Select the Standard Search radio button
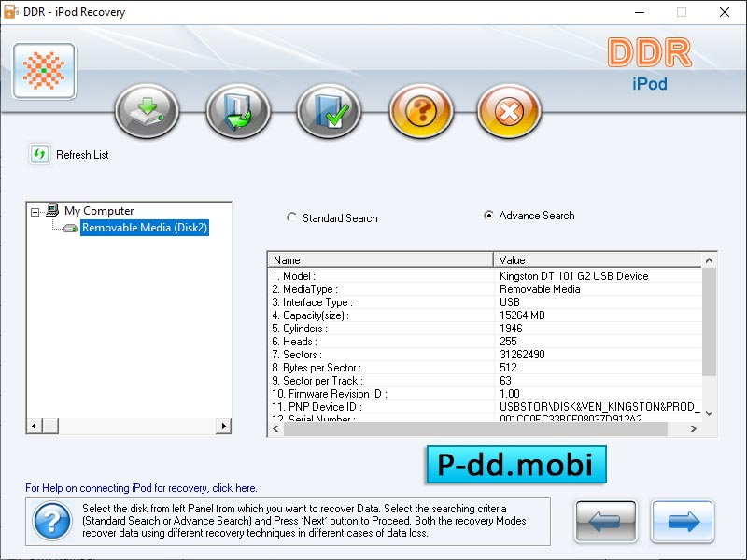The height and width of the screenshot is (560, 747). coord(289,217)
